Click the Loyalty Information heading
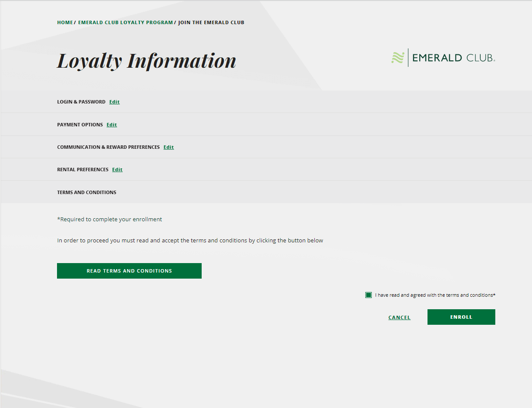 tap(147, 60)
